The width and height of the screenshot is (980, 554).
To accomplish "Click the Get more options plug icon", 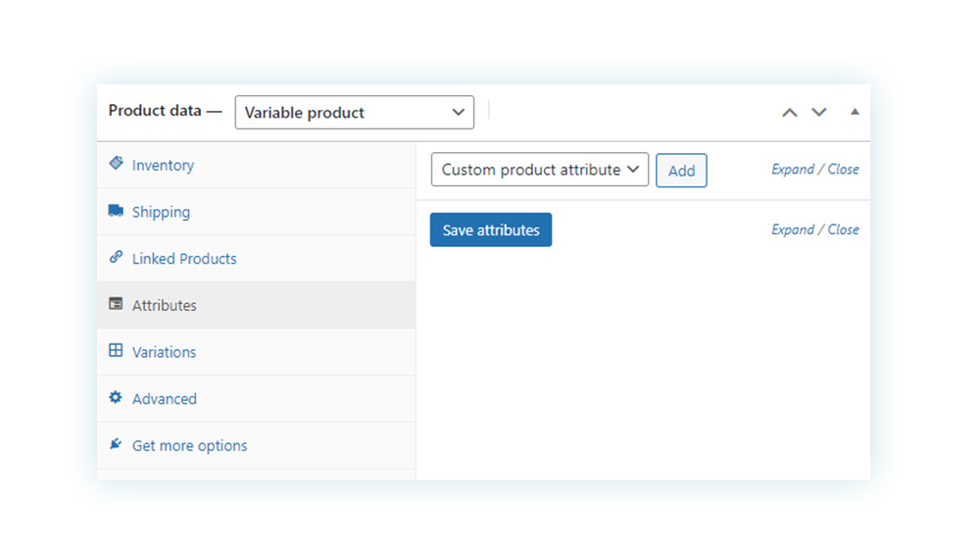I will (x=116, y=444).
